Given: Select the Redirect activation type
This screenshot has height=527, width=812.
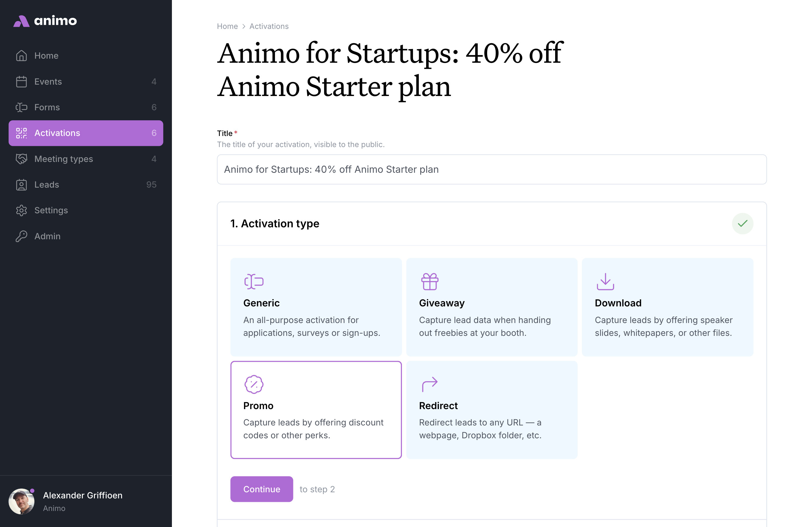Looking at the screenshot, I should tap(492, 410).
